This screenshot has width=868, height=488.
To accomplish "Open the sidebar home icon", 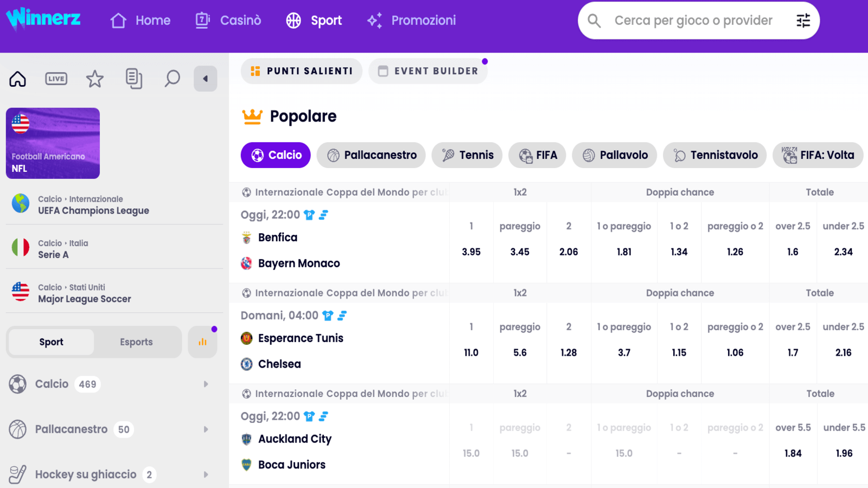I will (x=18, y=79).
